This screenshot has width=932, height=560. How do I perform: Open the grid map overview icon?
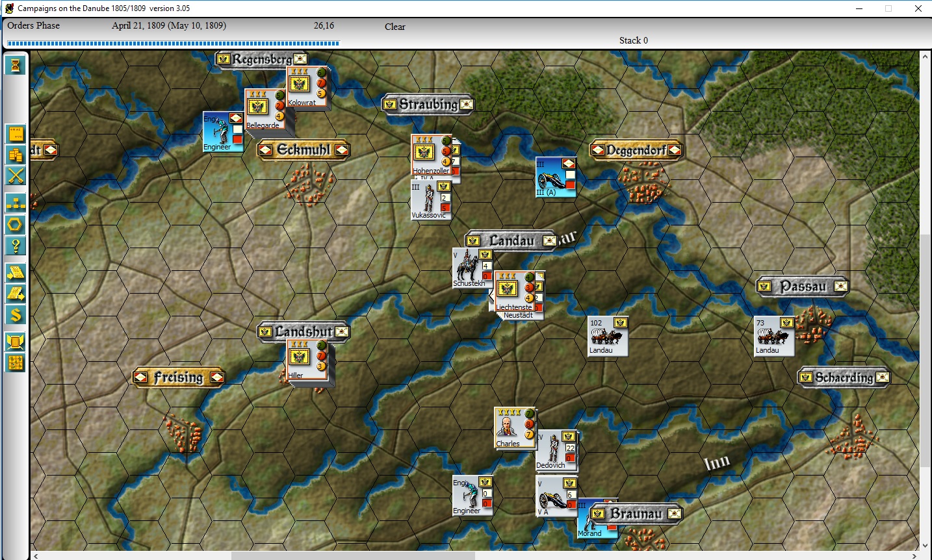(16, 363)
